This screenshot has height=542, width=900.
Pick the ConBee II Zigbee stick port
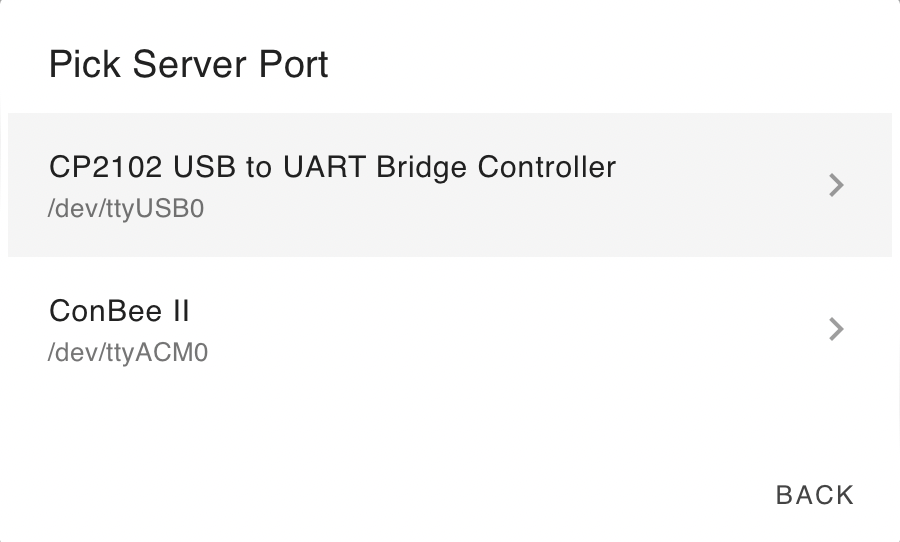tap(450, 329)
